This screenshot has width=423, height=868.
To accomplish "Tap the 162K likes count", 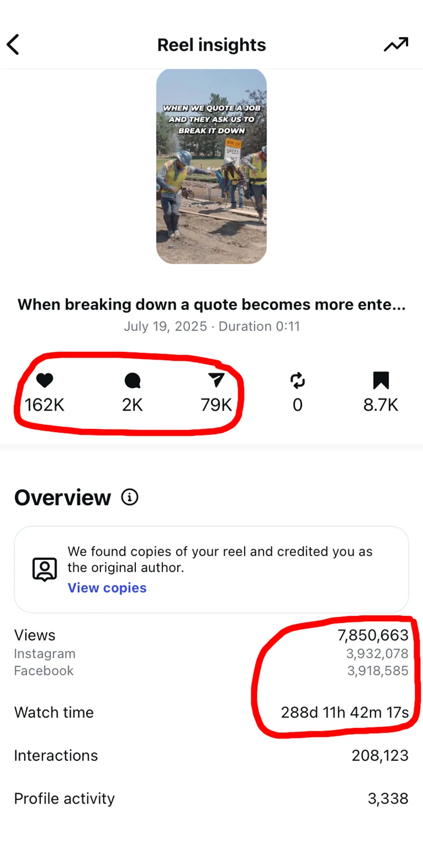I will (x=45, y=405).
